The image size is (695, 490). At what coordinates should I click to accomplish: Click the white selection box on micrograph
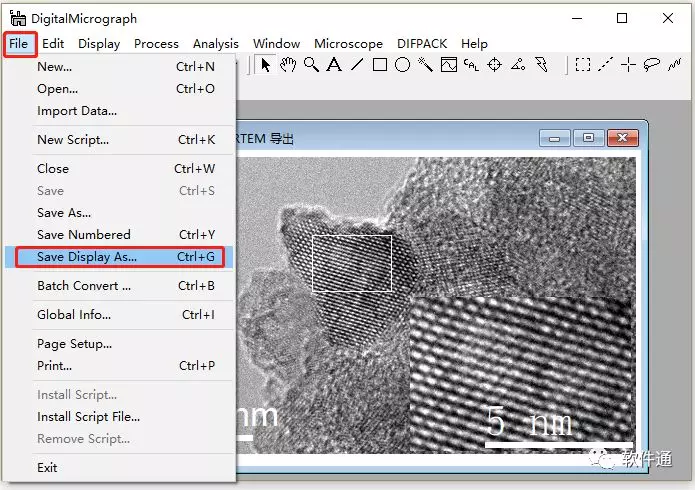tap(352, 264)
